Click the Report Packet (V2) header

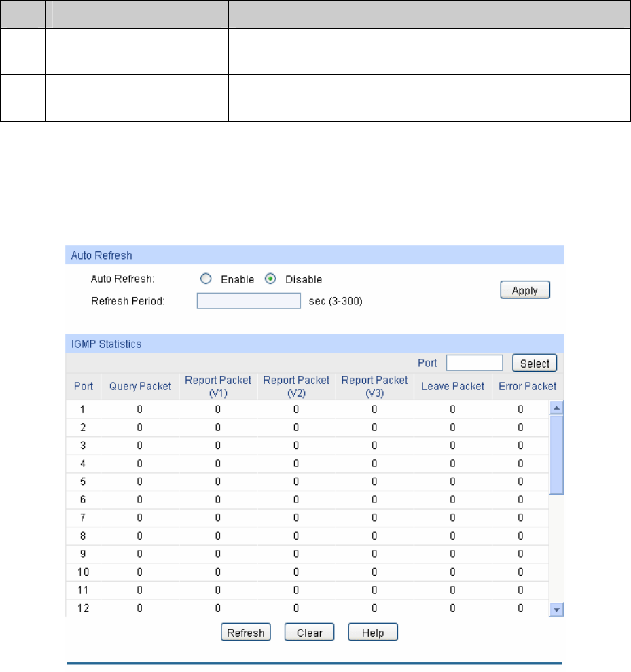(x=296, y=386)
